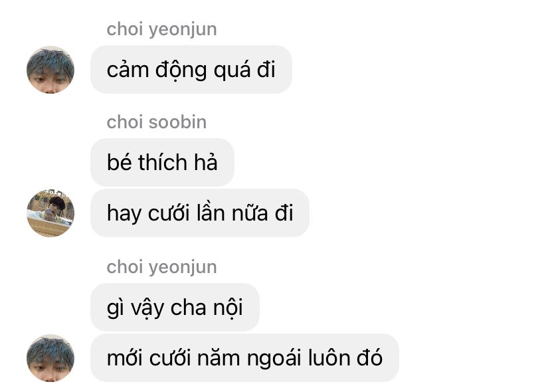Click choi soobin's profile picture
550x392 pixels.
(x=50, y=213)
